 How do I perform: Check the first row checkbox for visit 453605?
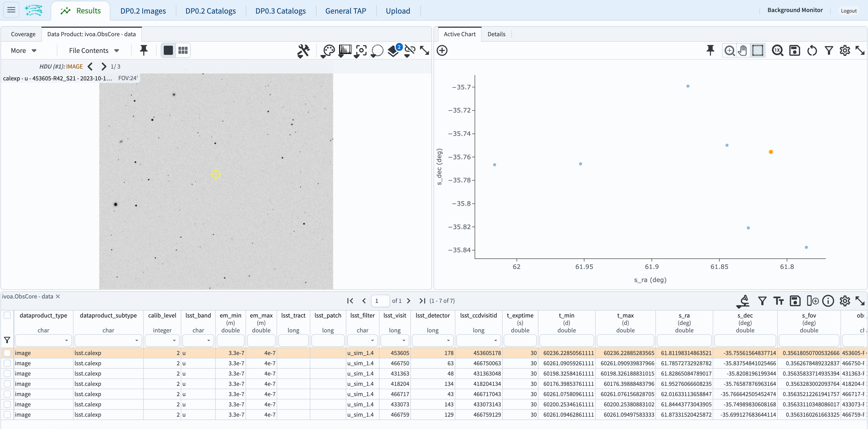pos(7,353)
